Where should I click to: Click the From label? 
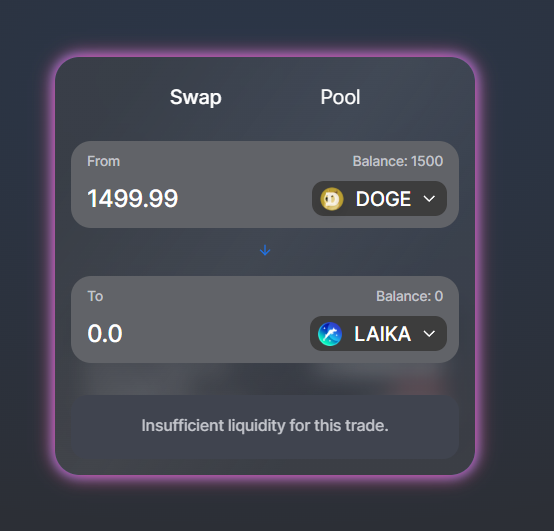[x=104, y=161]
